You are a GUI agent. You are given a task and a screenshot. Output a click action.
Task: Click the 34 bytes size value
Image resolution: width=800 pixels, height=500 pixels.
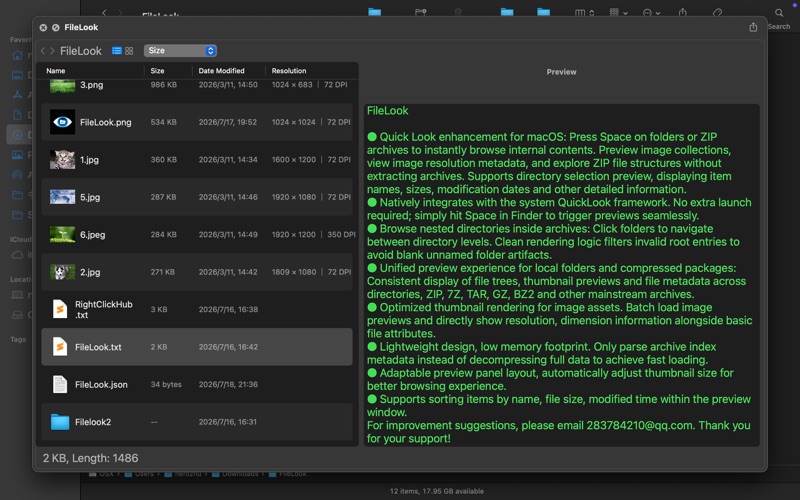[166, 384]
